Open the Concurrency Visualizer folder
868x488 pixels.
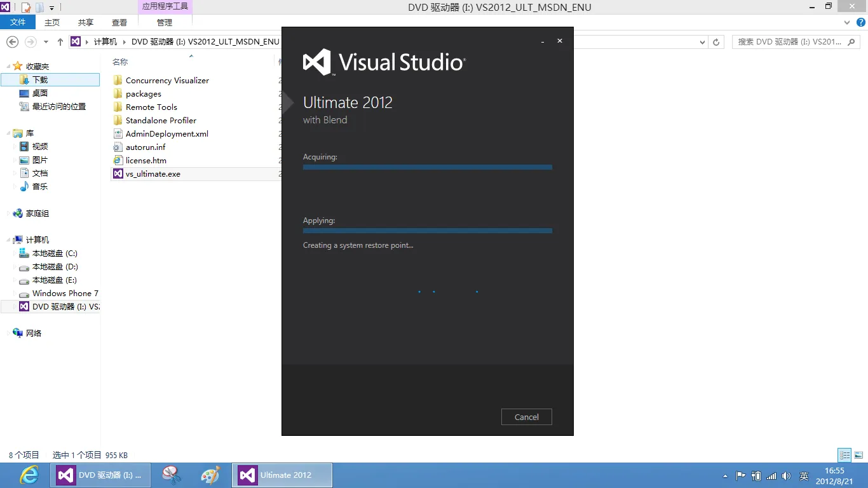166,81
